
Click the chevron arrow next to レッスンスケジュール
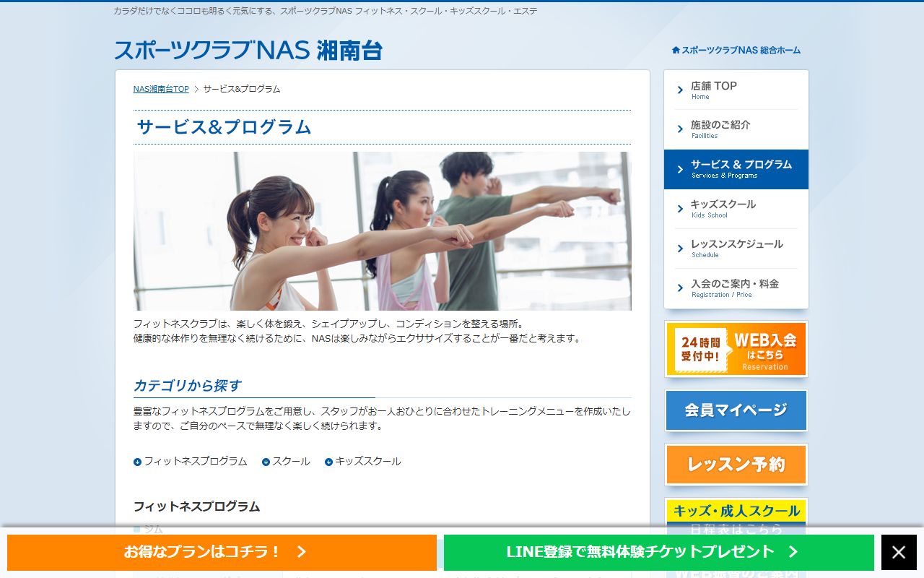coord(680,249)
